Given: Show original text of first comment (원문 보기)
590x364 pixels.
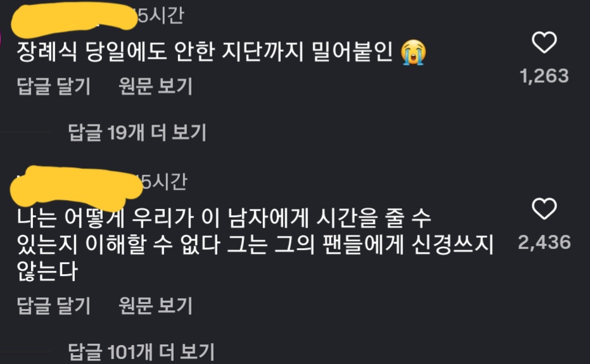Looking at the screenshot, I should tap(155, 86).
